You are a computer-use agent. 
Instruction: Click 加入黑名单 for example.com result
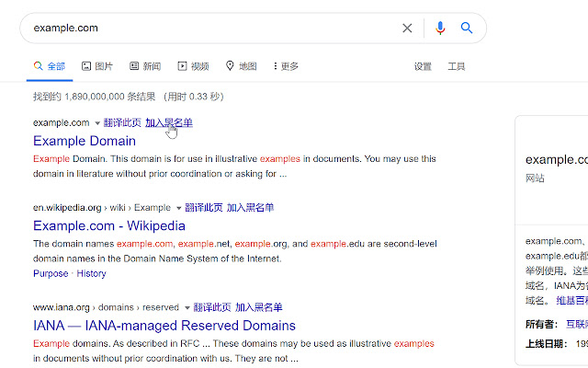[x=169, y=122]
